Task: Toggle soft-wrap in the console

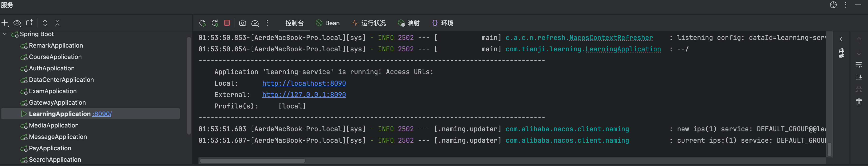Action: tap(859, 65)
